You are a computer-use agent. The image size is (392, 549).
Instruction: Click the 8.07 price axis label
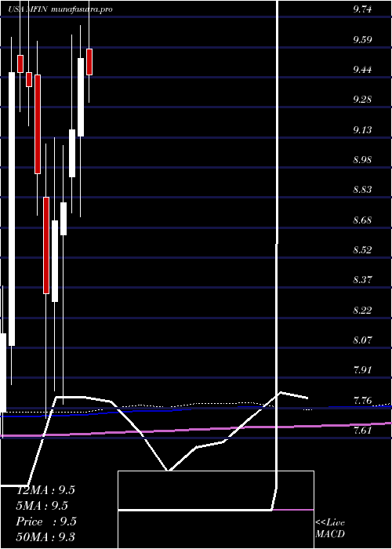click(x=362, y=340)
